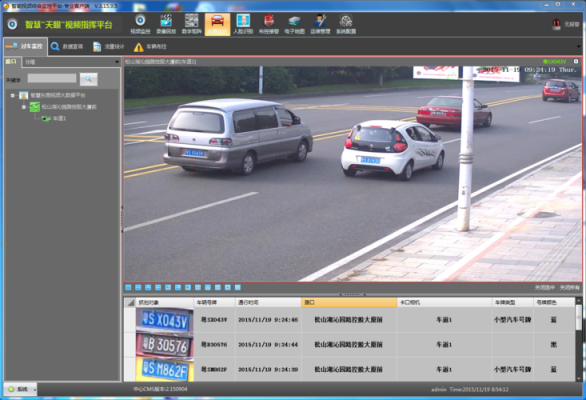
Task: Open the 电子地图 electronic map module
Action: (294, 24)
